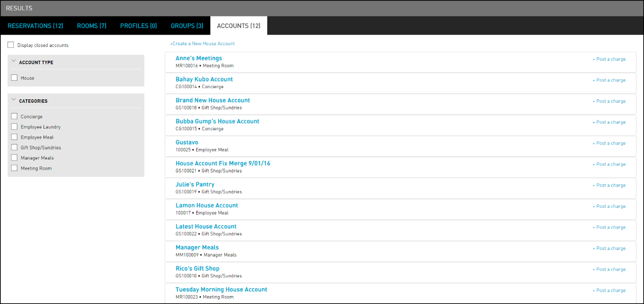Post a charge to Gustavo account
Screen dimensions: 644x304
tap(609, 144)
